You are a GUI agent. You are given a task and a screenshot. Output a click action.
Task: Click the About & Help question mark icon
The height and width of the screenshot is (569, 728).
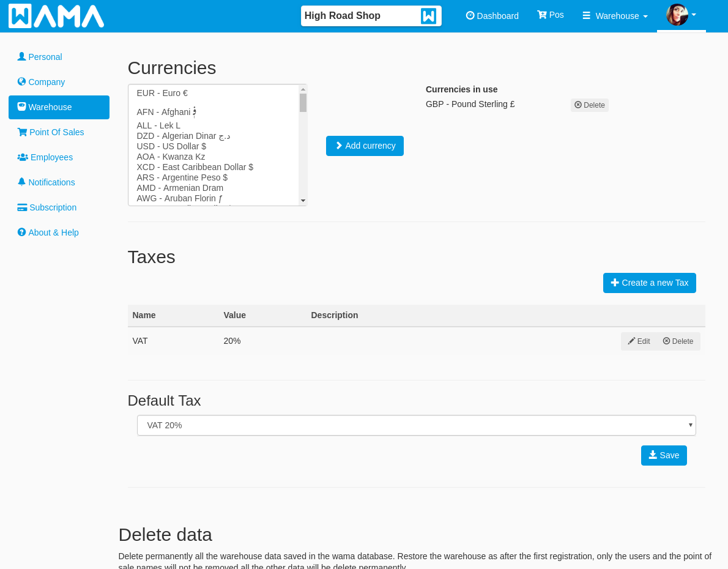(x=21, y=232)
